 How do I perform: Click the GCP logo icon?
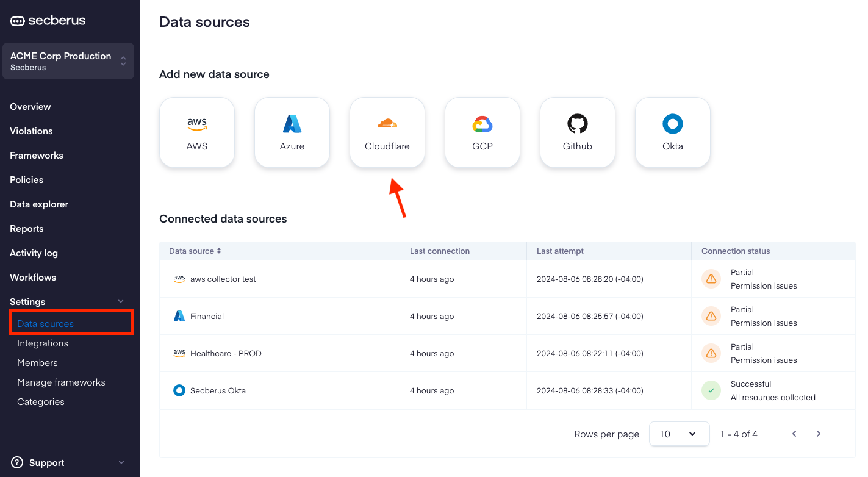click(482, 124)
